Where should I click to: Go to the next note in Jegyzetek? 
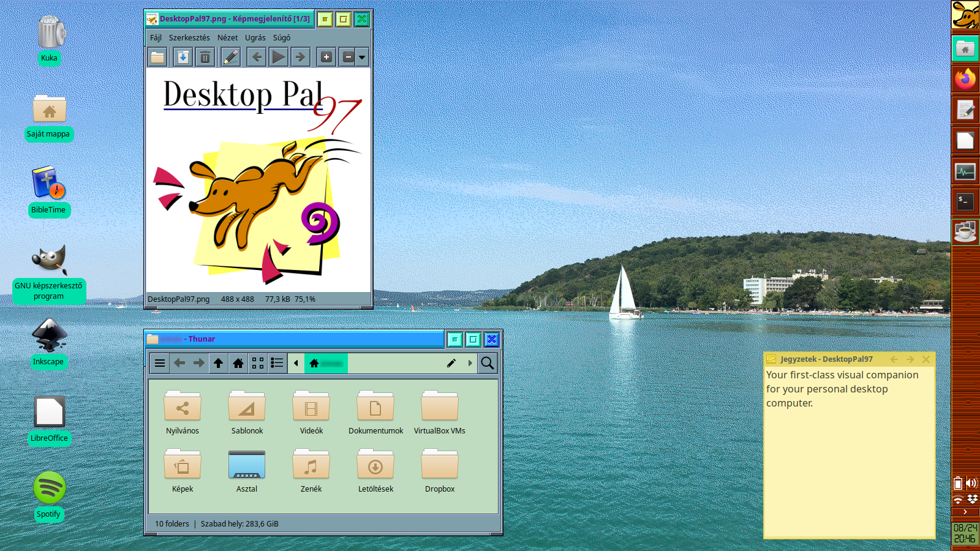[910, 359]
